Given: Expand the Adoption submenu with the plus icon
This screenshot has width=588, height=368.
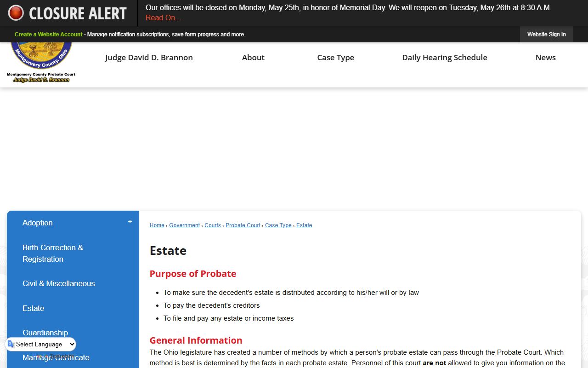Looking at the screenshot, I should [130, 222].
